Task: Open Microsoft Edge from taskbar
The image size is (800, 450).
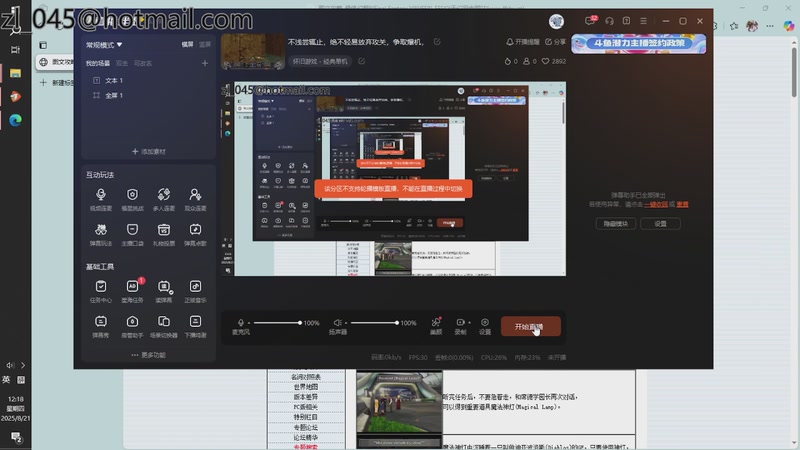Action: 15,120
